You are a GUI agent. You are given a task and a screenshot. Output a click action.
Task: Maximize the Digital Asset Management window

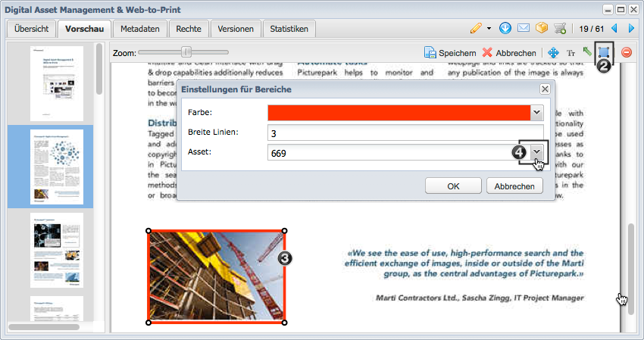(x=621, y=9)
